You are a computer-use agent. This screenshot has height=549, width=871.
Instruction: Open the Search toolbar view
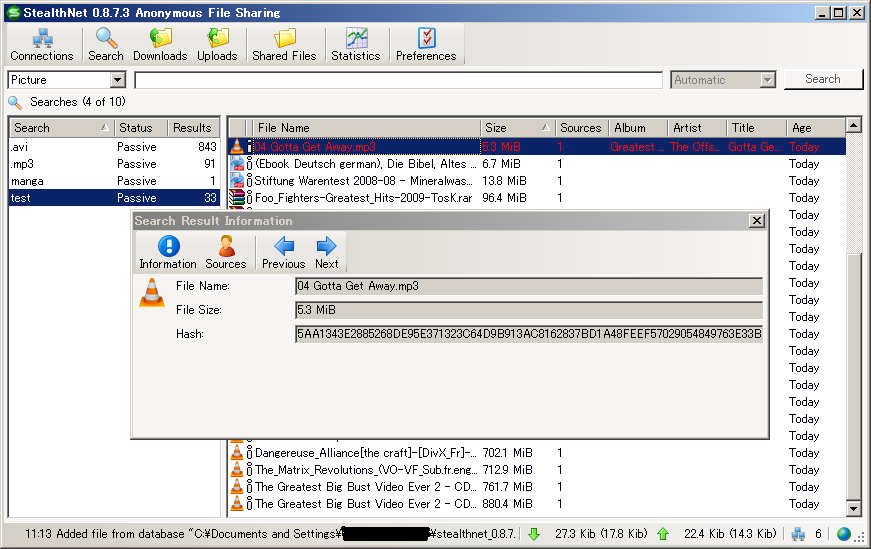pyautogui.click(x=106, y=44)
